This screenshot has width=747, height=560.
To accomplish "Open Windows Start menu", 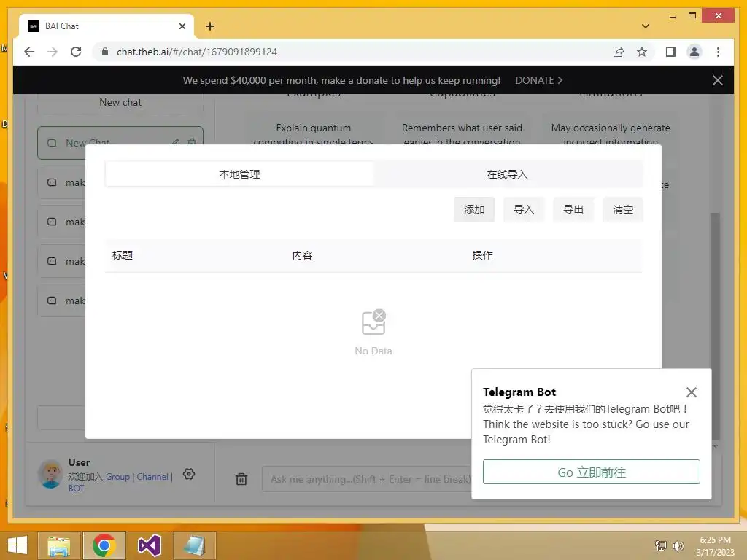I will pos(18,545).
